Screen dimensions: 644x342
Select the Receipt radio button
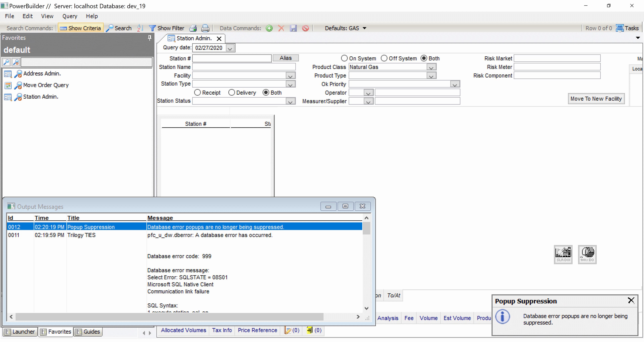198,92
